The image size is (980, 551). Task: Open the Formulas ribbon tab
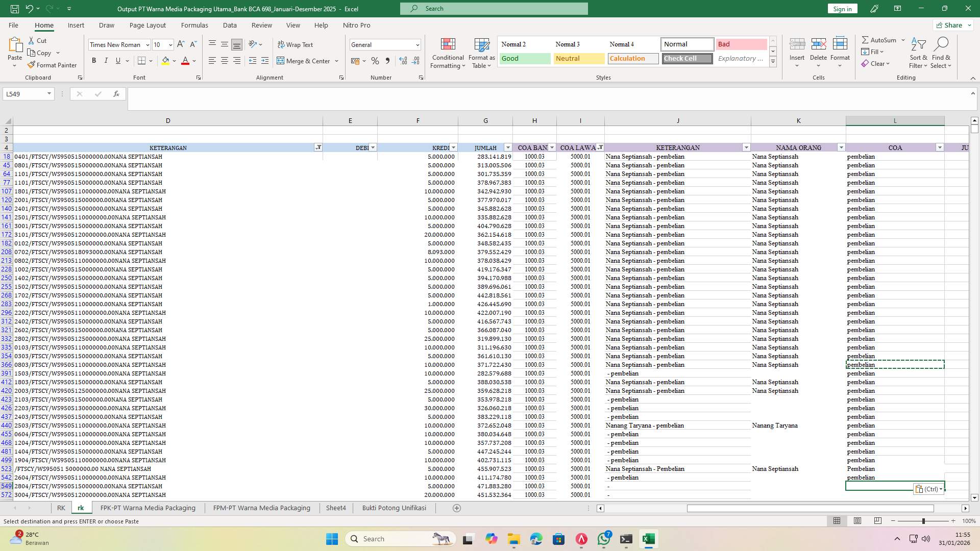tap(194, 25)
